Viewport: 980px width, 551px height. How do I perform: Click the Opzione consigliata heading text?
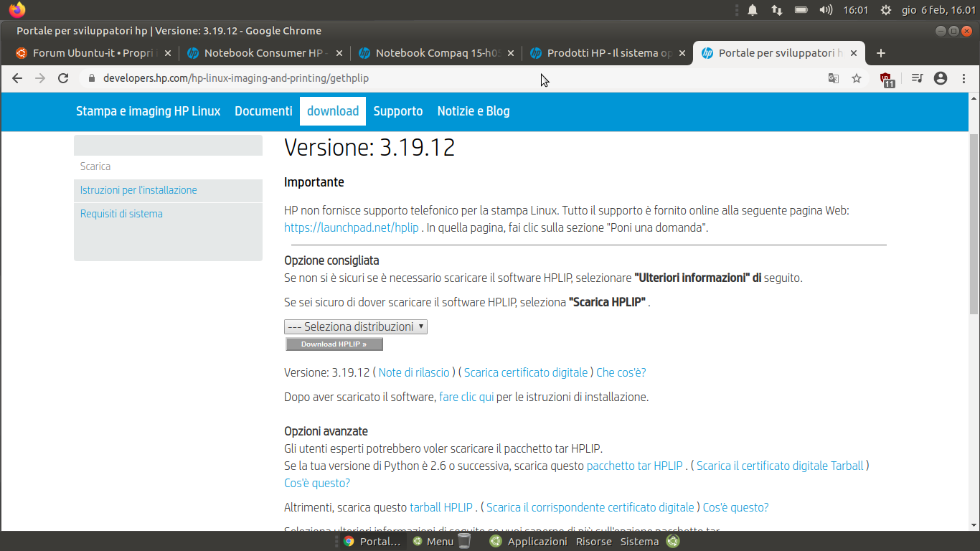pos(331,260)
